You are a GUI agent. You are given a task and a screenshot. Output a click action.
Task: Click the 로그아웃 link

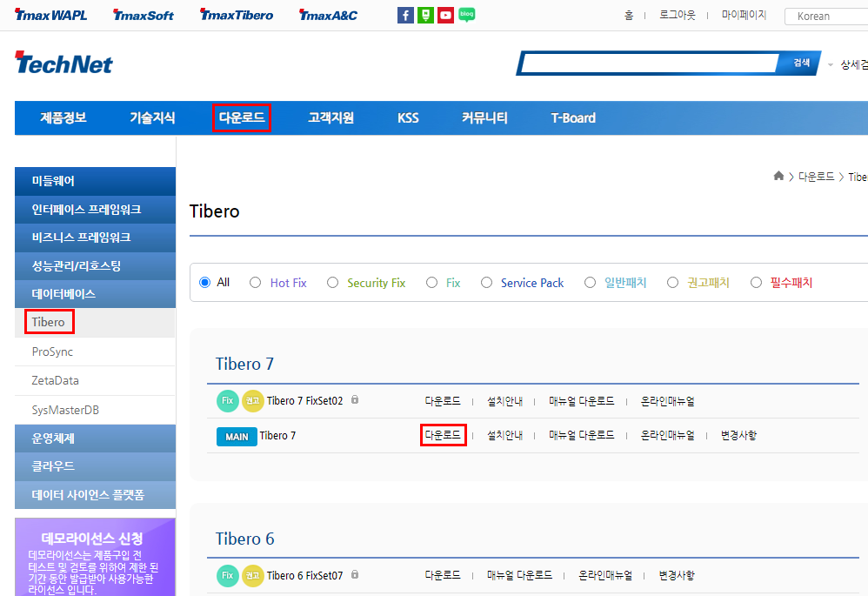coord(677,15)
